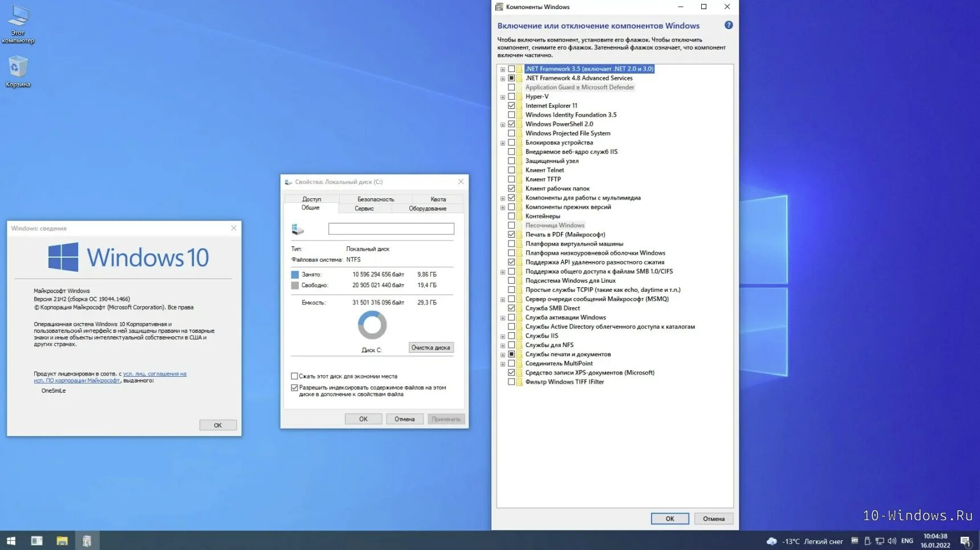Screen dimensions: 980x550
Task: Expand the Windows PowerShell 2.0 node
Action: click(x=503, y=125)
